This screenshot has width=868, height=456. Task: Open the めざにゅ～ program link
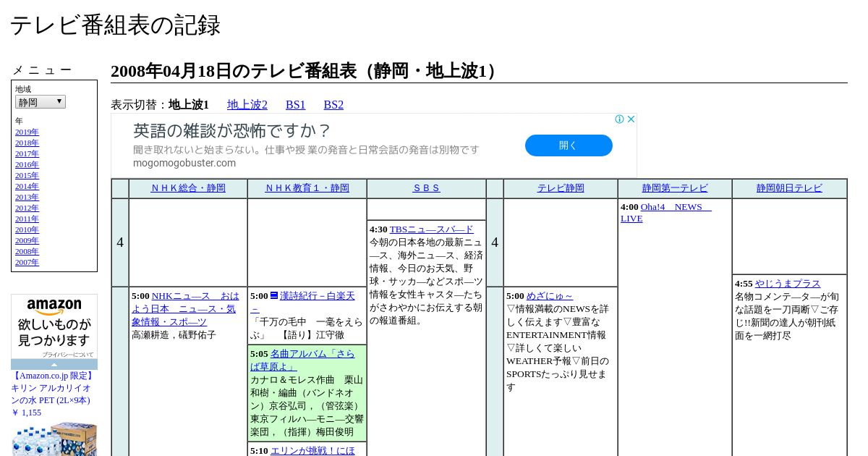(x=550, y=296)
